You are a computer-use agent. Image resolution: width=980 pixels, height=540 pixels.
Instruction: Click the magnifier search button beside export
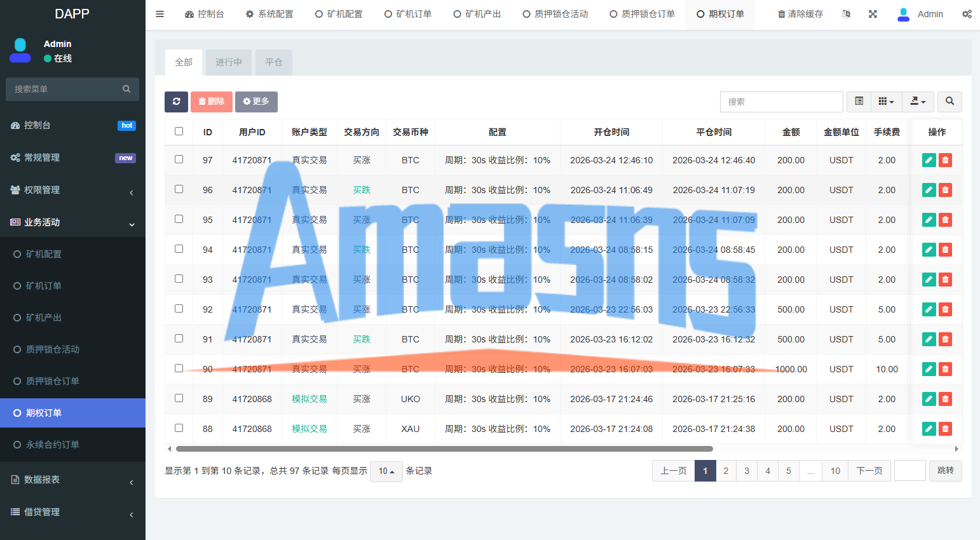tap(949, 102)
